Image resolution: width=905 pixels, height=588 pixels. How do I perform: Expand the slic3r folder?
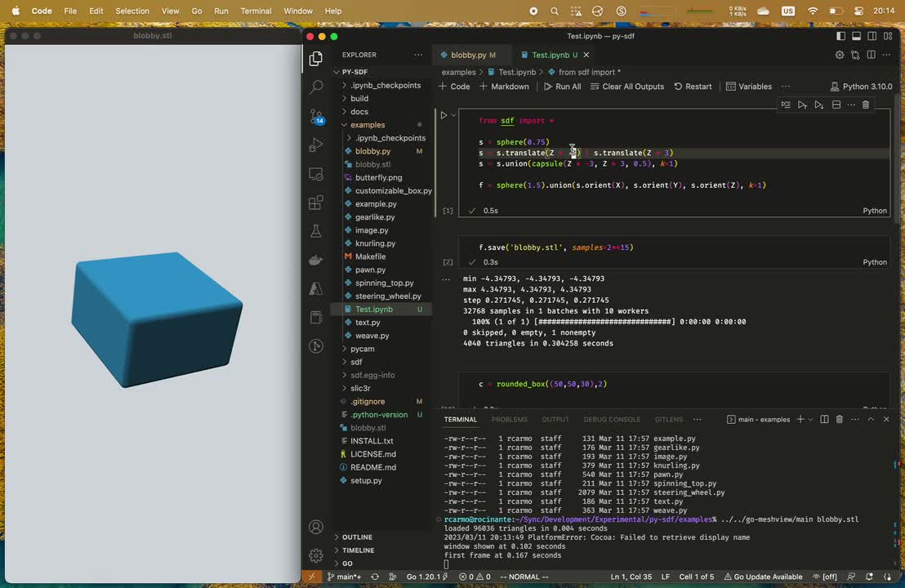pos(360,389)
